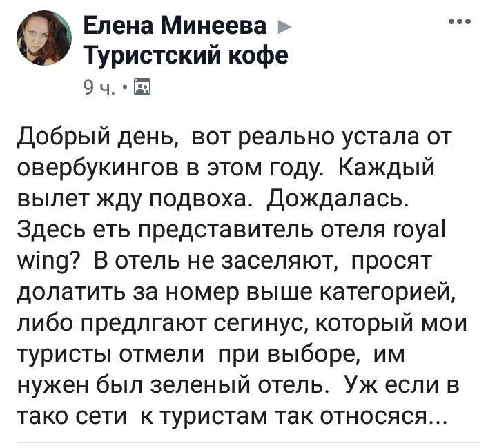The width and height of the screenshot is (497, 448).
Task: Click the gray arrow after the author name
Action: pyautogui.click(x=284, y=28)
